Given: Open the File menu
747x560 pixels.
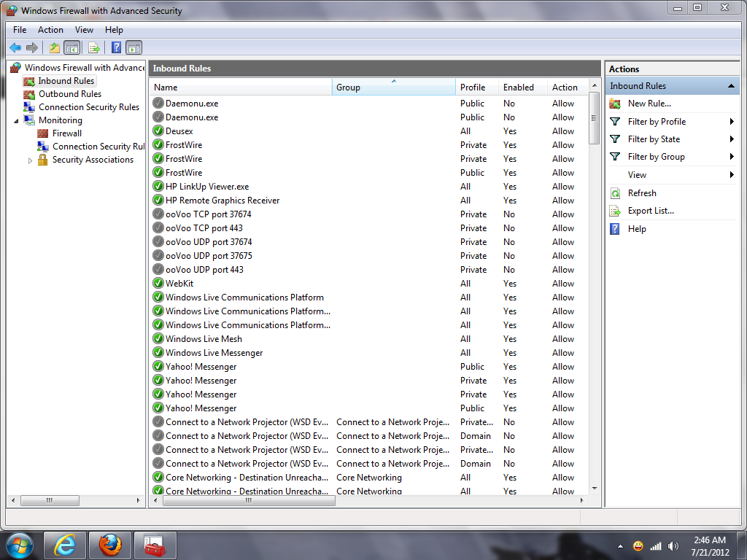Looking at the screenshot, I should pos(20,30).
